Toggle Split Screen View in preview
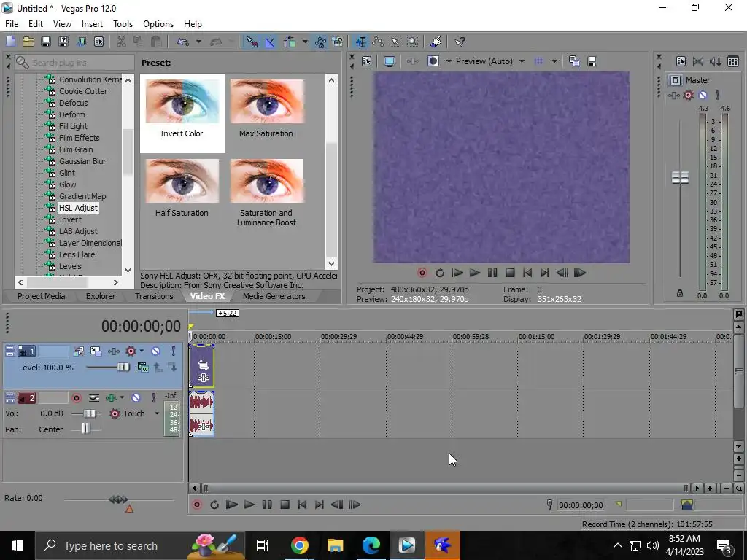Screen dimensions: 747x560 pos(433,61)
